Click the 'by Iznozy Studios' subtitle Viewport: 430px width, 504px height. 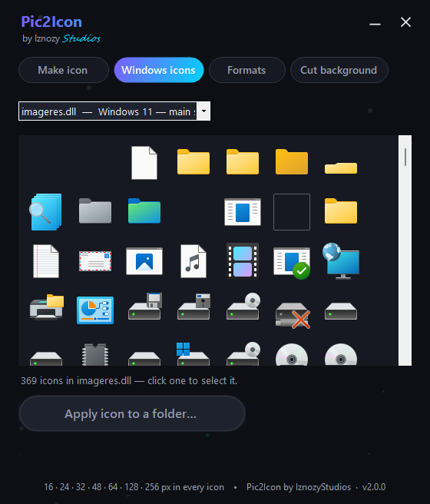[61, 38]
